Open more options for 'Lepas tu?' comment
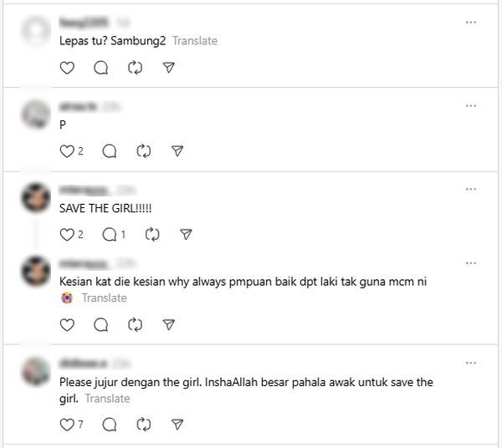Viewport: 502px width, 448px height. pos(471,23)
